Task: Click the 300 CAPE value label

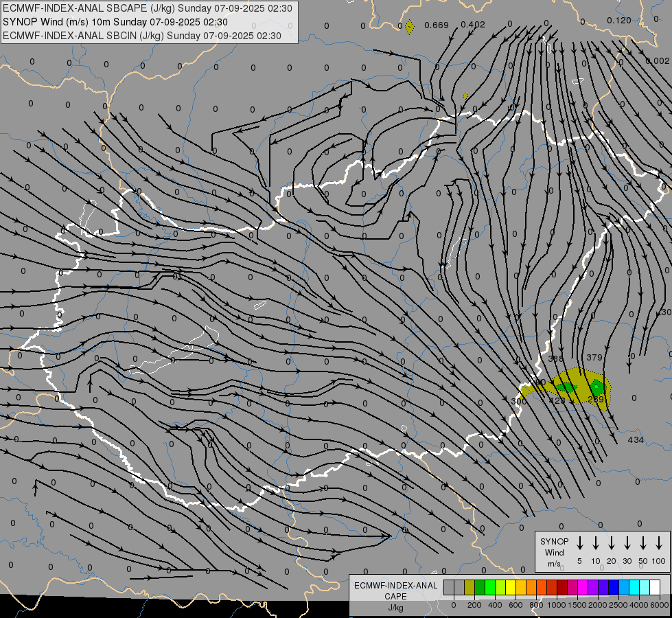Action: [x=519, y=401]
